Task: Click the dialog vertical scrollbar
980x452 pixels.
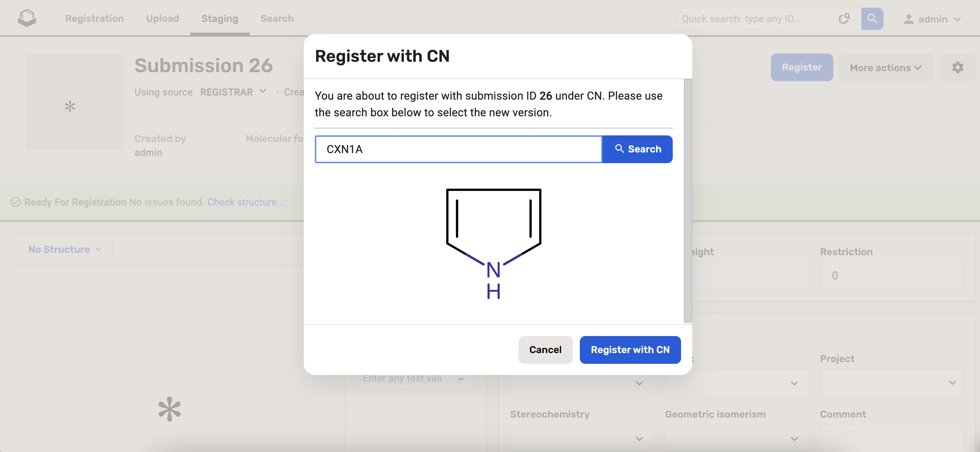Action: (687, 201)
